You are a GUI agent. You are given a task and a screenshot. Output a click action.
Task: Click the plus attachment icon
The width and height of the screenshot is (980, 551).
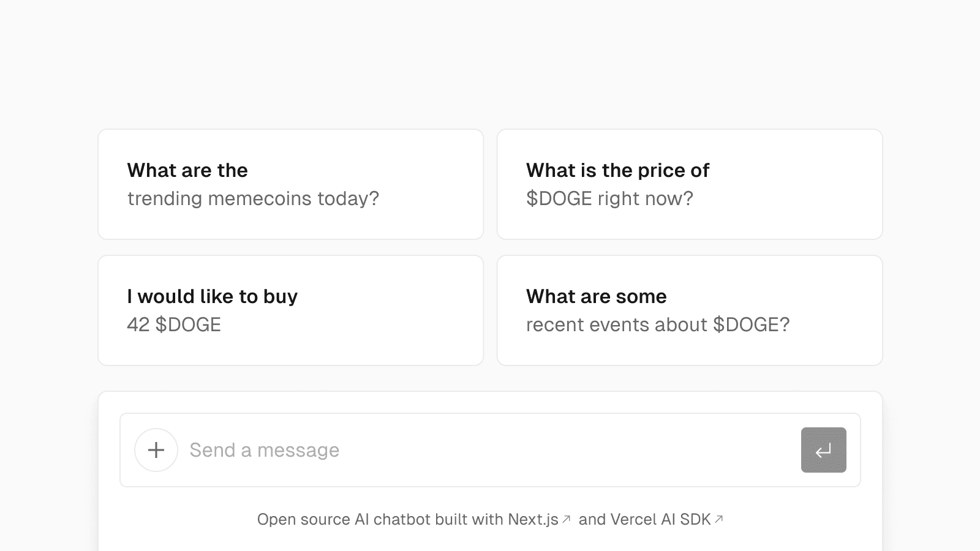coord(156,450)
